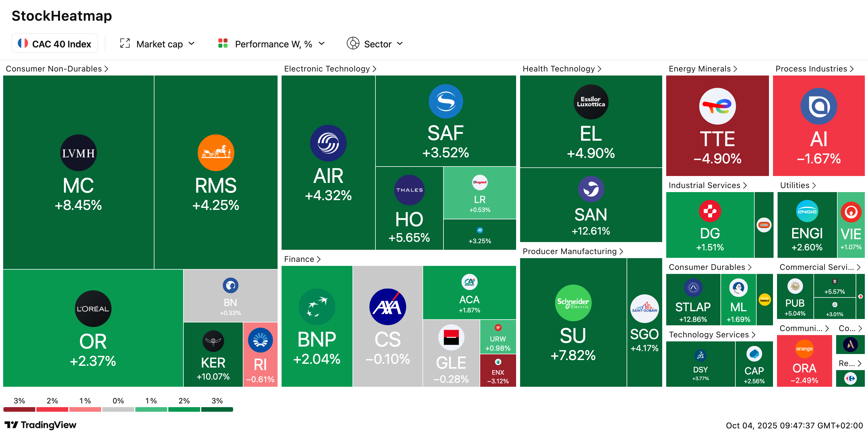
Task: Click the Schneider Electric logo icon
Action: pos(573,303)
